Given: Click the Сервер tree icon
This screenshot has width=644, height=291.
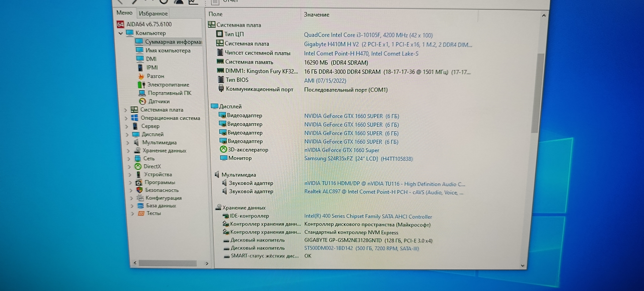Looking at the screenshot, I should [135, 126].
